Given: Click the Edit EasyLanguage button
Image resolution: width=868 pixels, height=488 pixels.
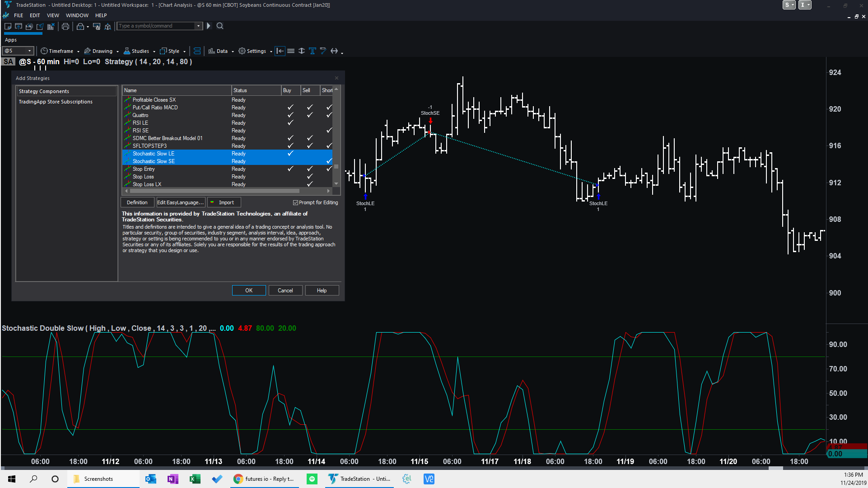Looking at the screenshot, I should (180, 202).
